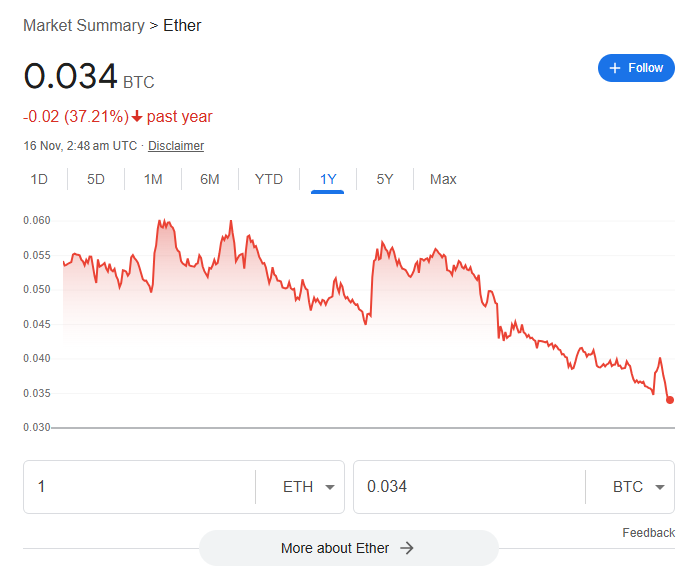691x582 pixels.
Task: Click the BTC amount input field
Action: pyautogui.click(x=468, y=487)
